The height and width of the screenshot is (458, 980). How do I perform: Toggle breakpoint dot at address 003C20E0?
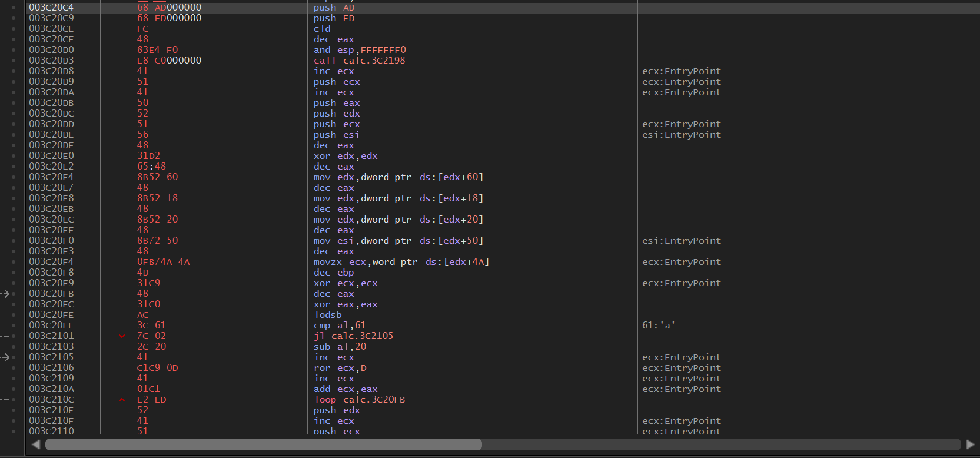(14, 156)
